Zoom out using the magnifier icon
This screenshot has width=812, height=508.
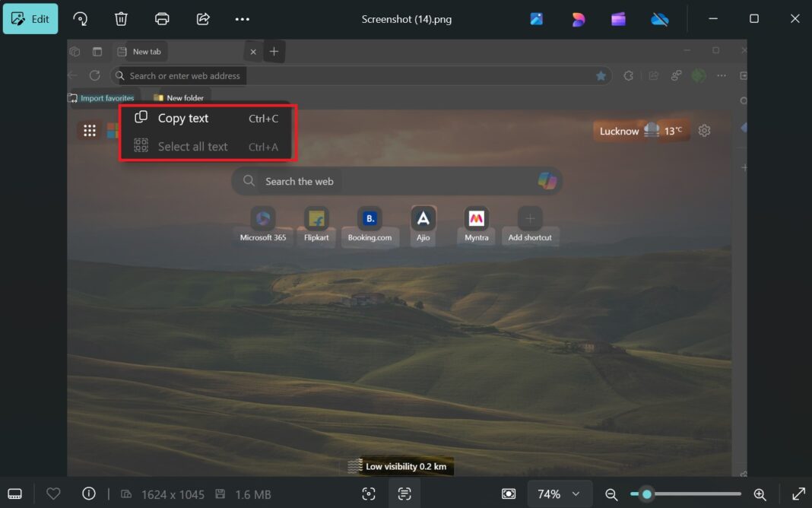[x=611, y=494]
